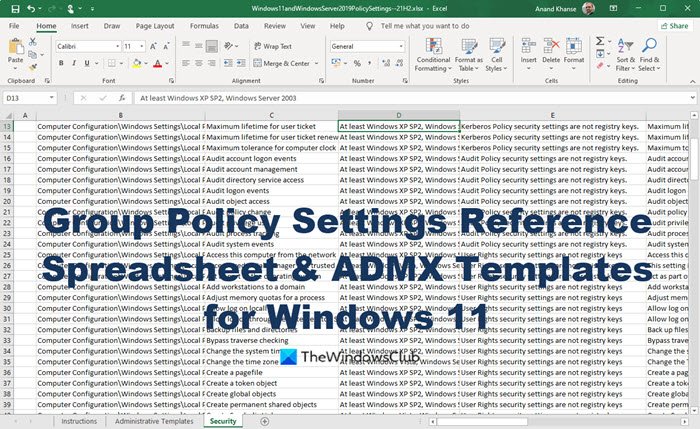This screenshot has width=700, height=429.
Task: Open the Instructions sheet tab
Action: pos(79,421)
